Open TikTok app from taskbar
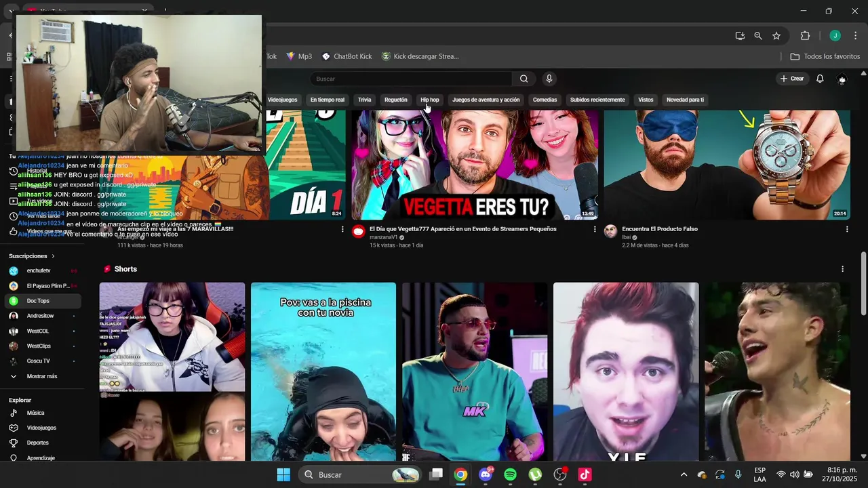Screen dimensions: 868x488 tap(585, 474)
